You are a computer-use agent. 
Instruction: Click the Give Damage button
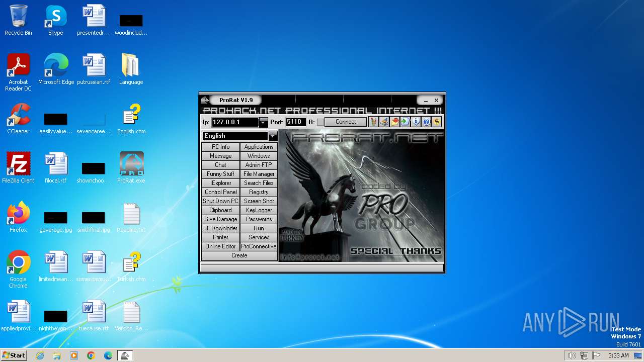pos(220,219)
